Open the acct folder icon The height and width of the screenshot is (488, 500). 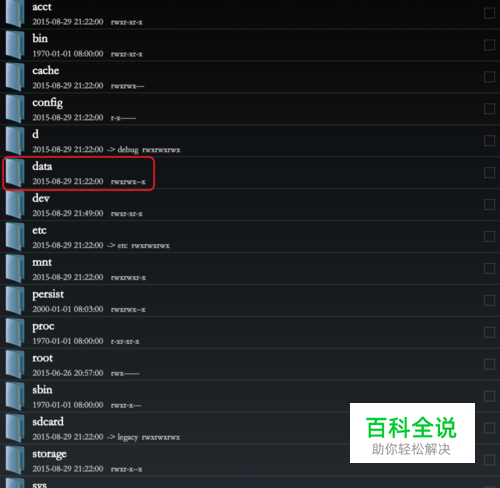tap(15, 13)
